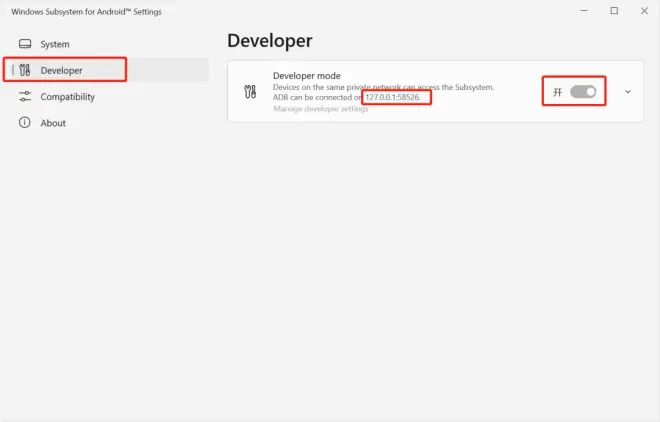Click the tools icon beside Developer mode
The image size is (660, 422).
250,91
